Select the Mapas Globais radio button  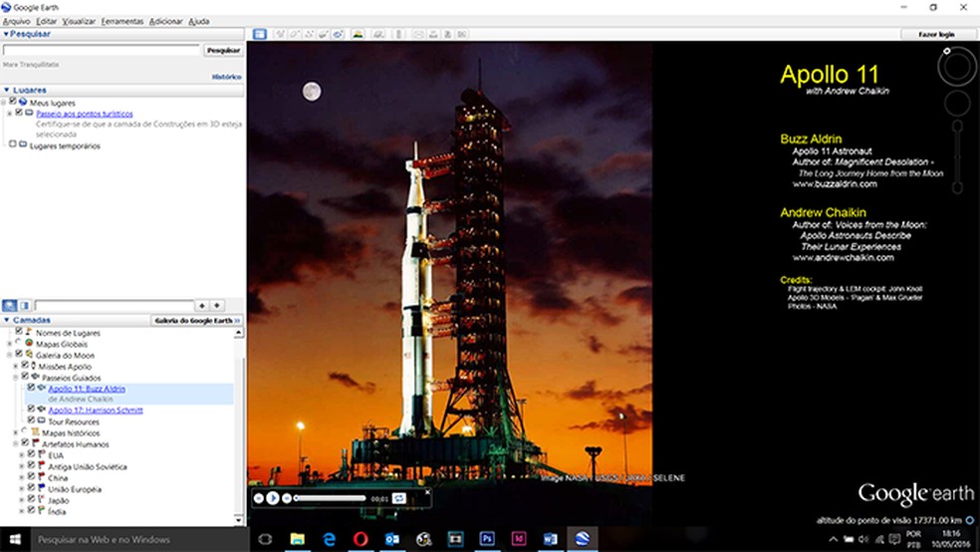coord(18,343)
